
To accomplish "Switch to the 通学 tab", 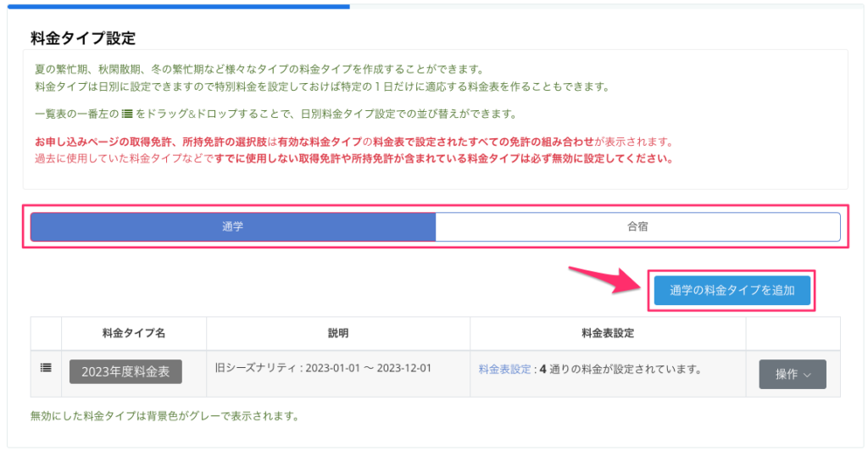I will 233,227.
